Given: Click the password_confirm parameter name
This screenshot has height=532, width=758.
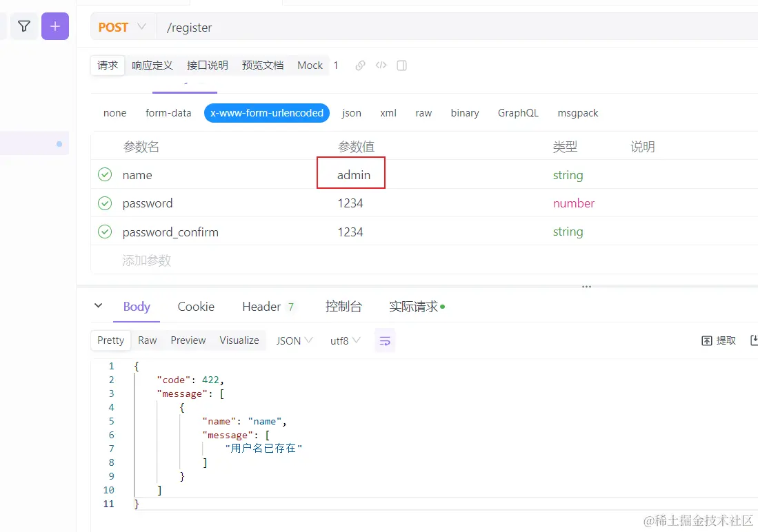Looking at the screenshot, I should click(x=170, y=232).
